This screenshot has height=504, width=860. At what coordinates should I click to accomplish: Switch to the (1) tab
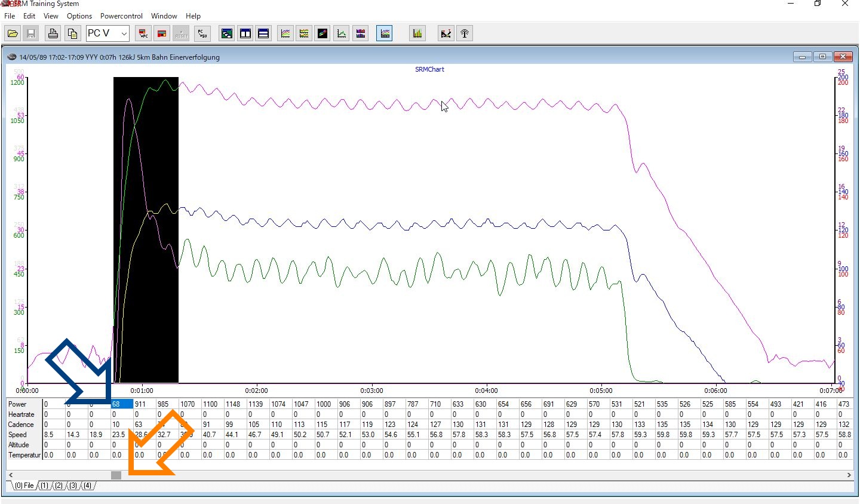point(44,485)
